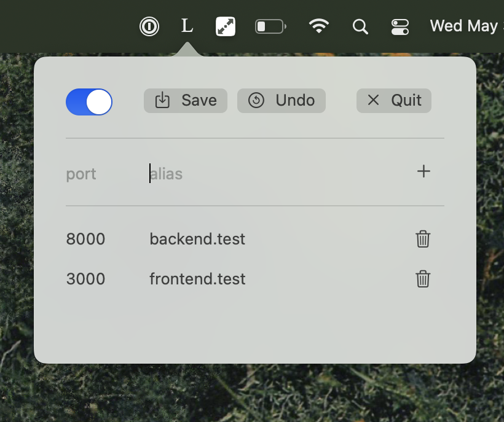Click the 3000 port value

[x=85, y=279]
